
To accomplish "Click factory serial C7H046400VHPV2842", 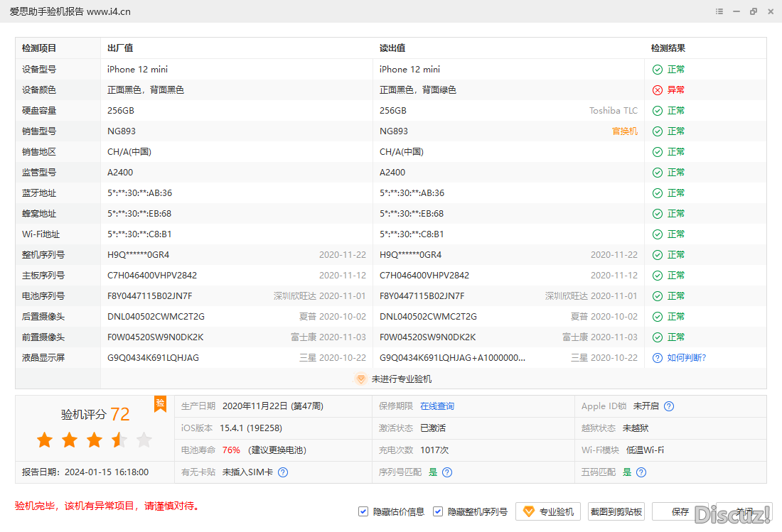I will click(x=152, y=276).
